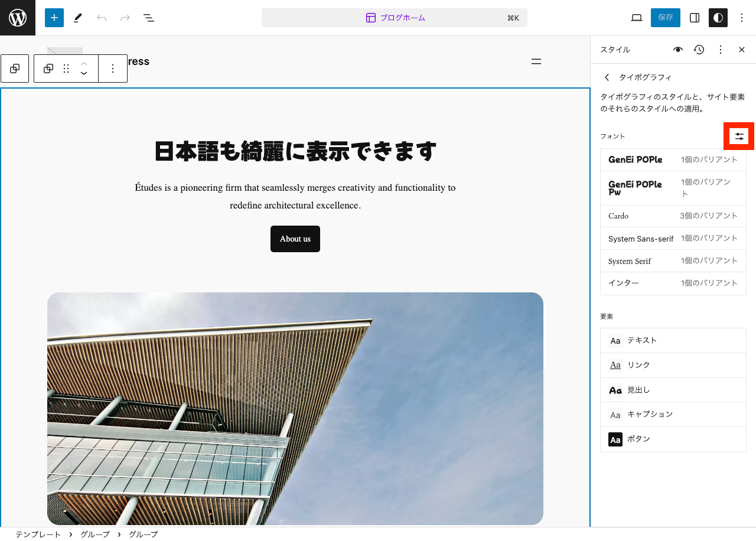Open the Cardo font entry
The height and width of the screenshot is (541, 756).
(673, 216)
